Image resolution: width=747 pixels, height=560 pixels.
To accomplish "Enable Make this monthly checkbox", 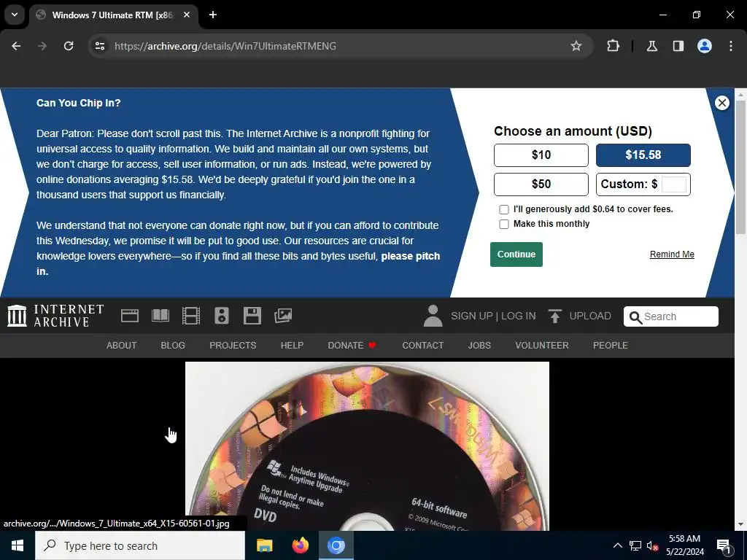I will click(x=503, y=225).
